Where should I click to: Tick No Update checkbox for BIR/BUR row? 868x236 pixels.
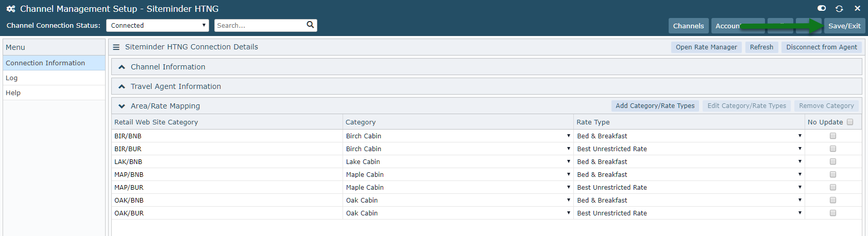(833, 149)
